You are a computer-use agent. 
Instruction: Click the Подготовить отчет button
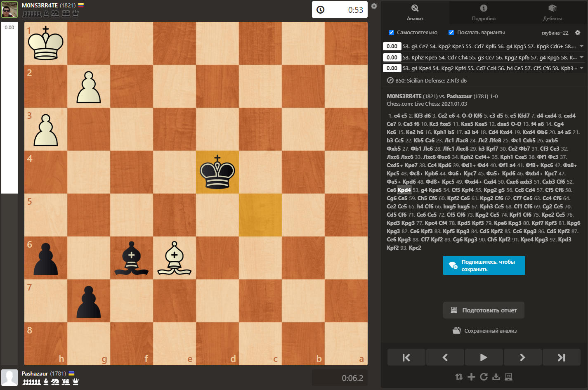click(x=484, y=310)
